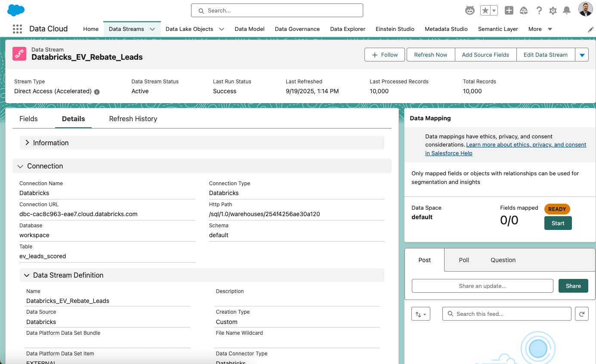The width and height of the screenshot is (596, 364).
Task: Select the Poll tab in the feed
Action: click(464, 260)
